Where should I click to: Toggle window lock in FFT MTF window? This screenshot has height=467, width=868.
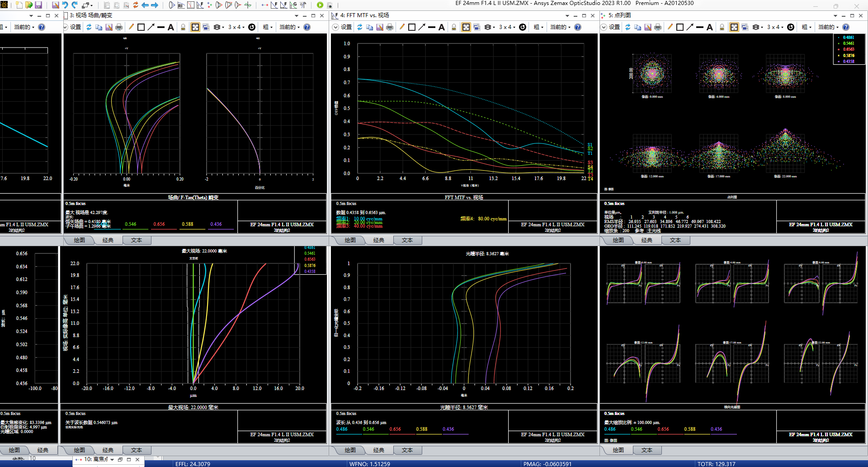pyautogui.click(x=454, y=27)
